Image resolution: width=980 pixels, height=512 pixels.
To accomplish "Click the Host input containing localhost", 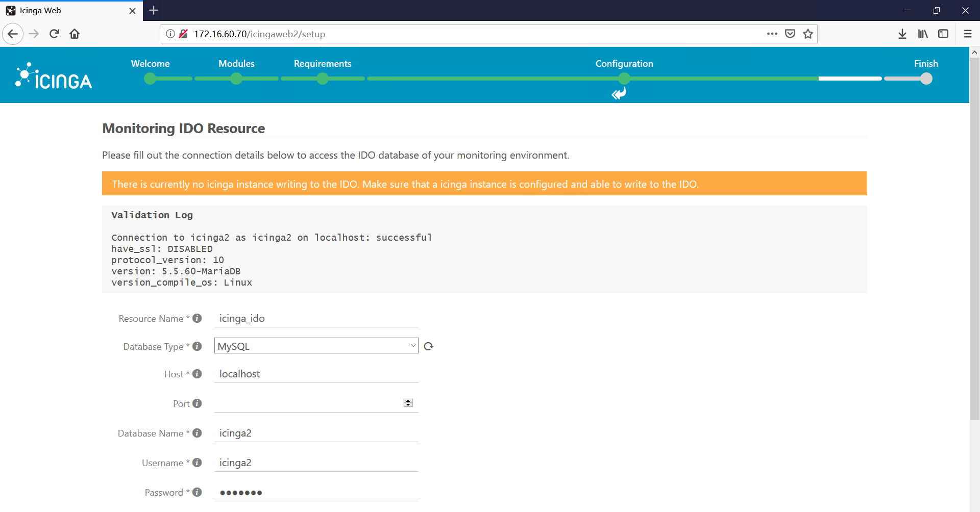I will (x=316, y=374).
